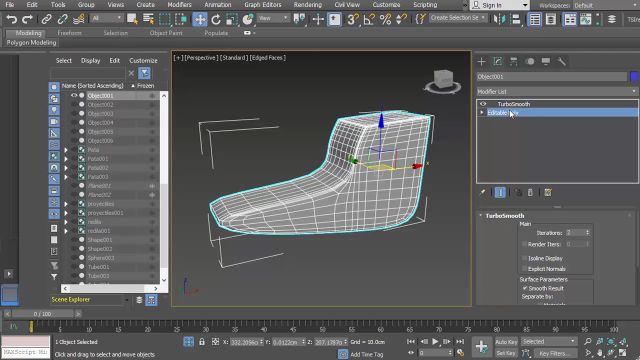The image size is (640, 360).
Task: Open the Create Selection Set dropdown
Action: coord(458,18)
